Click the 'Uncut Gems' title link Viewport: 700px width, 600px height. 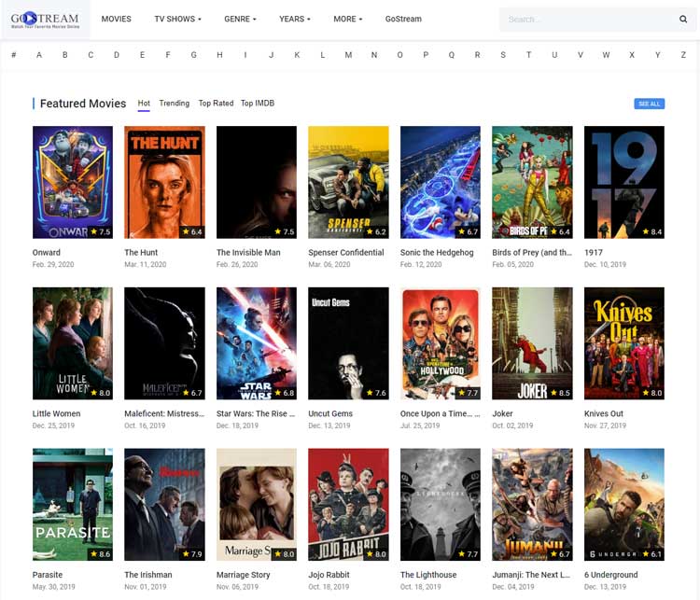coord(330,413)
